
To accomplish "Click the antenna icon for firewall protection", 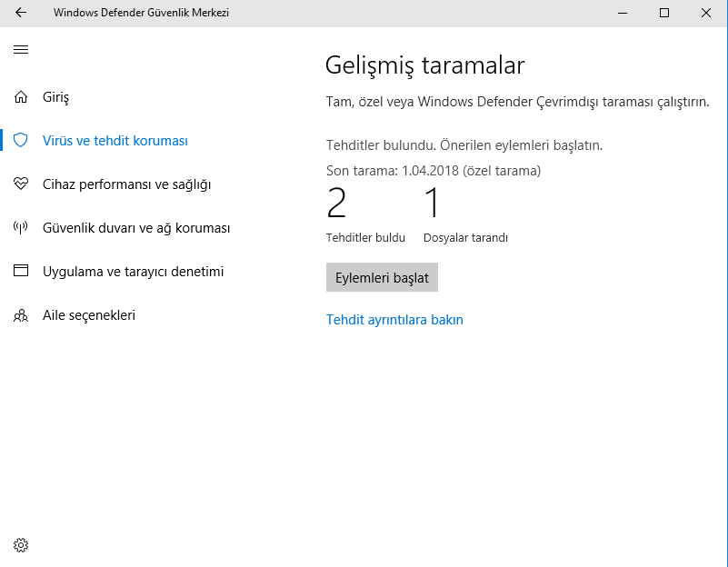I will tap(21, 227).
